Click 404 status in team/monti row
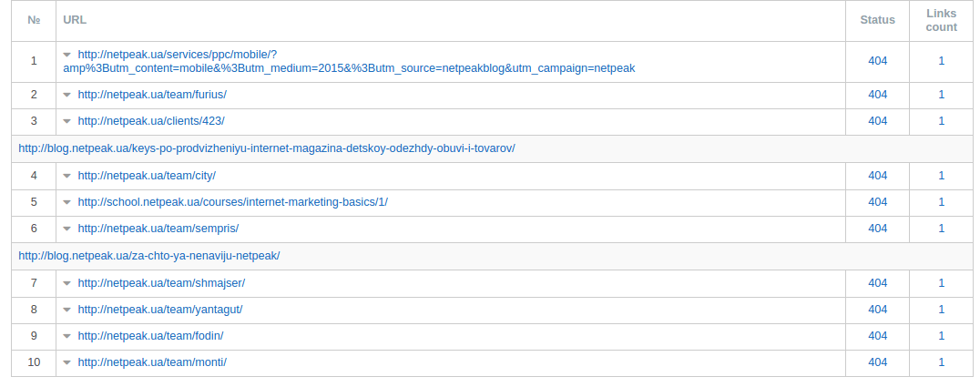980x387 pixels. pos(877,362)
